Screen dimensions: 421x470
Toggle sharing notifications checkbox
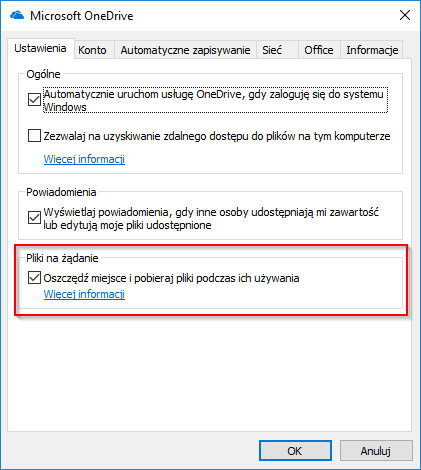pos(34,218)
